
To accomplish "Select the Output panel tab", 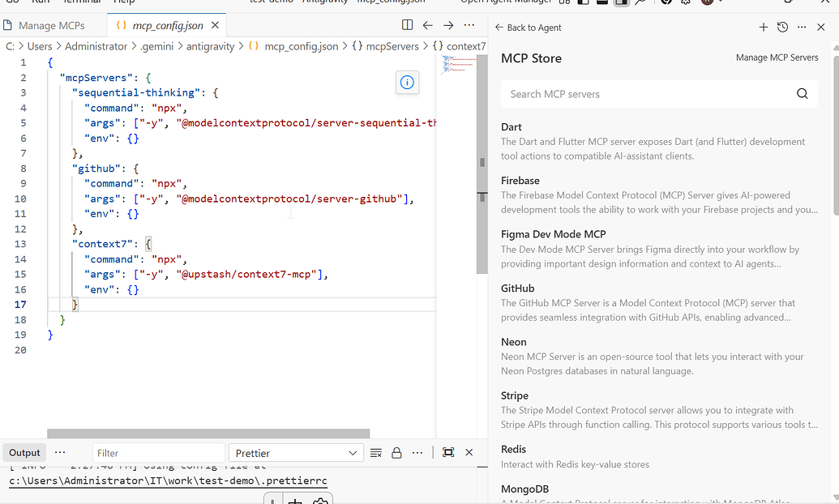I will click(24, 453).
